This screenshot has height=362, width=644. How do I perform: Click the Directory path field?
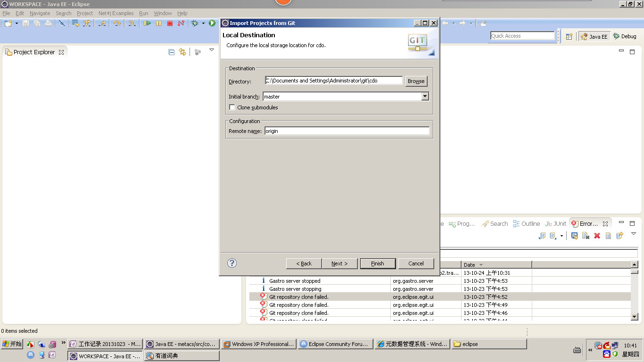(334, 81)
